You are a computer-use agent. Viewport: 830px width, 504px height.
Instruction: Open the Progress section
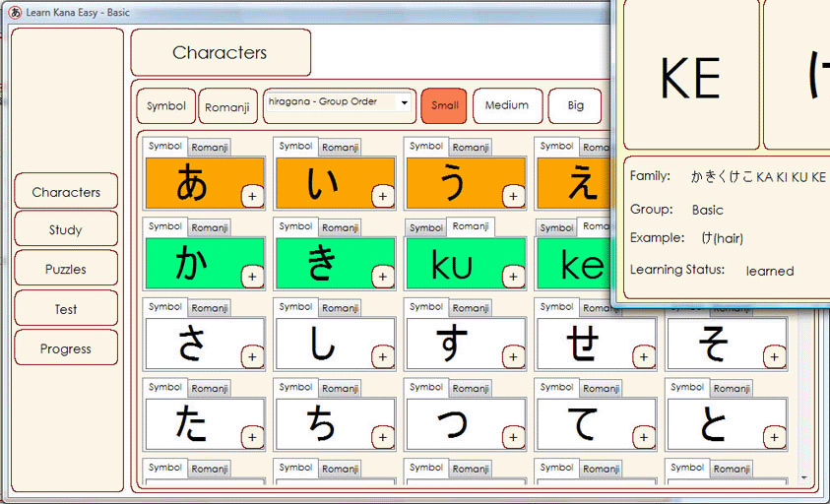pyautogui.click(x=66, y=348)
